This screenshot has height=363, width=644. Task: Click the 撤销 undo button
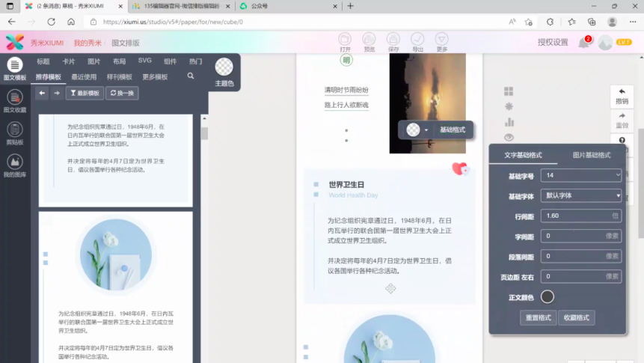pos(622,97)
